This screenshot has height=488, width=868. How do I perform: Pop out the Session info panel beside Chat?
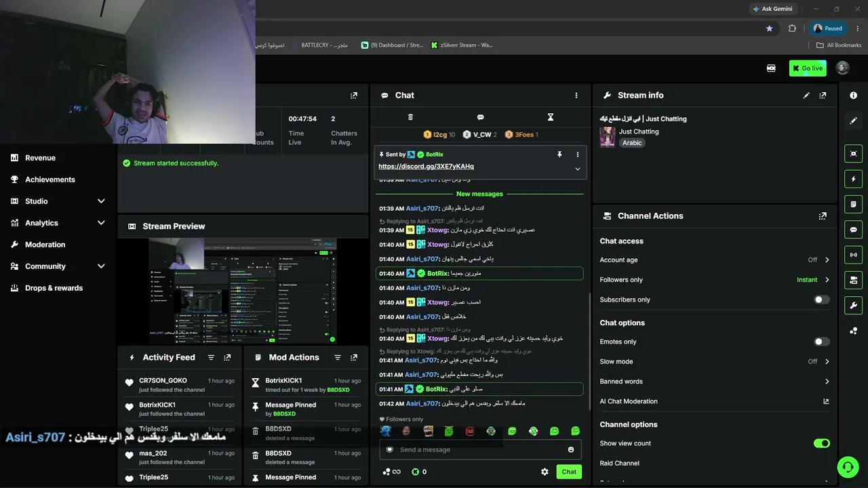353,96
